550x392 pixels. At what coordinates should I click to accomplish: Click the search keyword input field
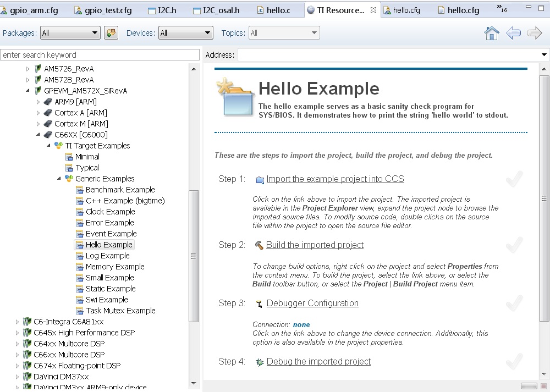(99, 54)
